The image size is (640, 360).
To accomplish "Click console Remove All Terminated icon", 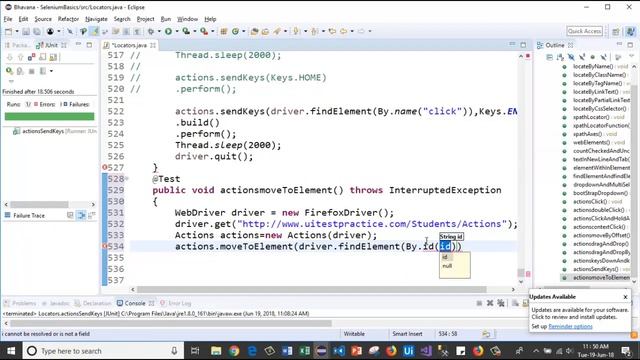I will (501, 303).
